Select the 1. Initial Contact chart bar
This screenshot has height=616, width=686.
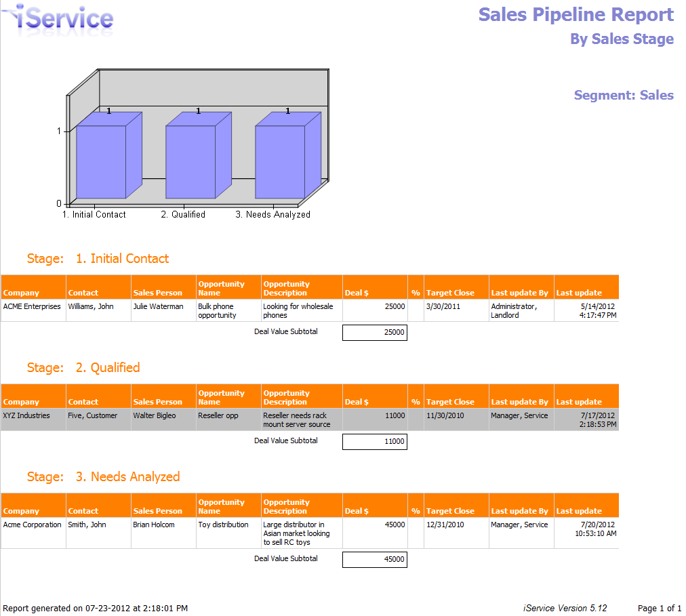[x=109, y=155]
